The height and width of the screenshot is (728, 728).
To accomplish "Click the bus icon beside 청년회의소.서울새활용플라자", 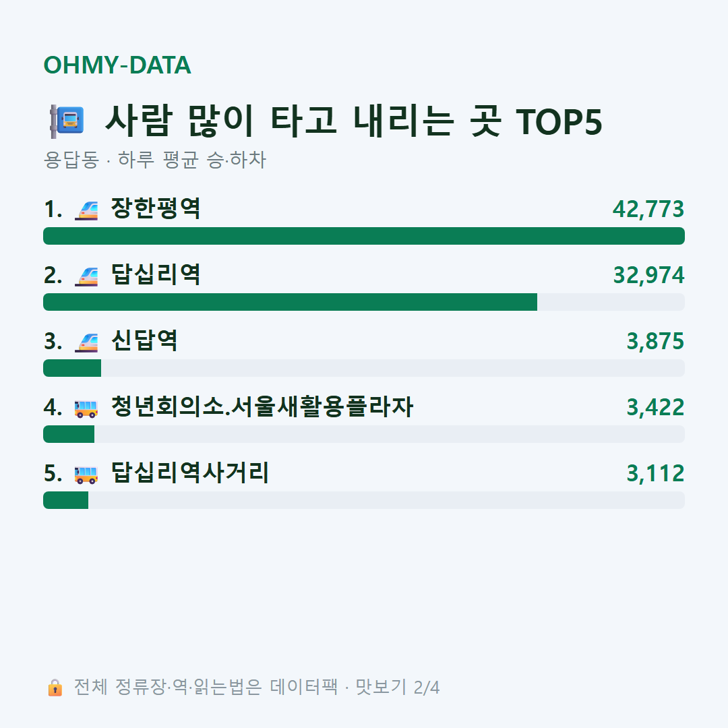I will 86,408.
